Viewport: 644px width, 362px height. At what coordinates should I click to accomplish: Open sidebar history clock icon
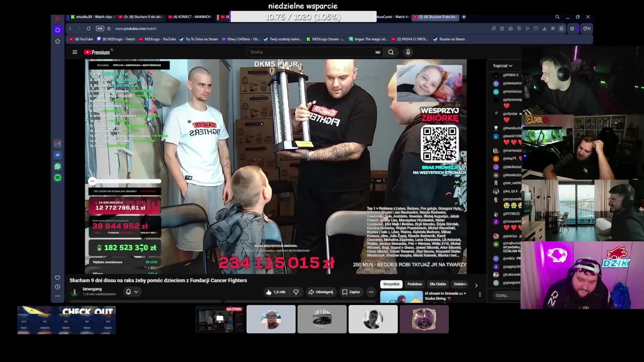pyautogui.click(x=57, y=287)
